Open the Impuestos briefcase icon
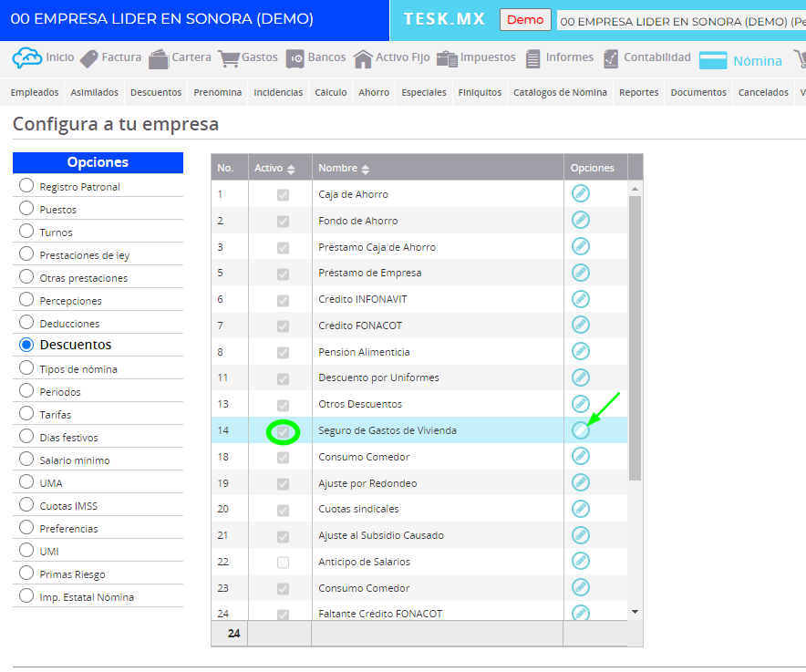 [x=447, y=58]
